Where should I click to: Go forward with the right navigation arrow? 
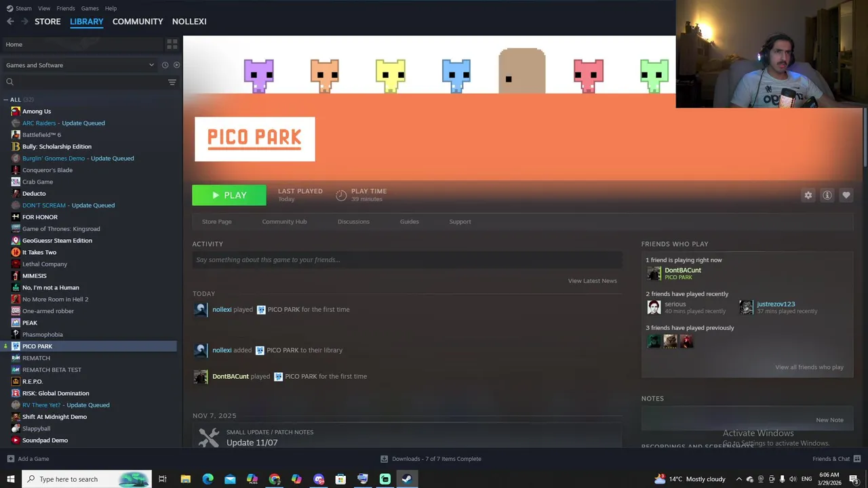tap(25, 22)
